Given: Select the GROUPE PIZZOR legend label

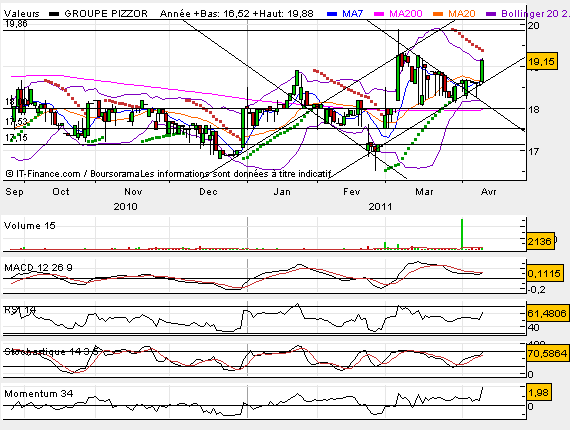Looking at the screenshot, I should [106, 14].
